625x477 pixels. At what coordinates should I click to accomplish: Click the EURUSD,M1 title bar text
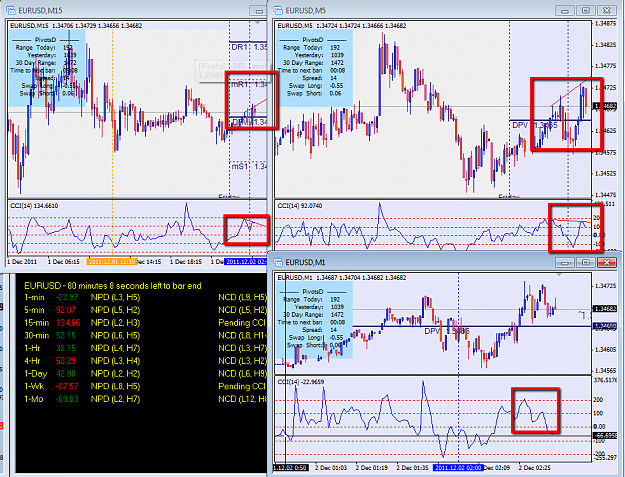[305, 262]
